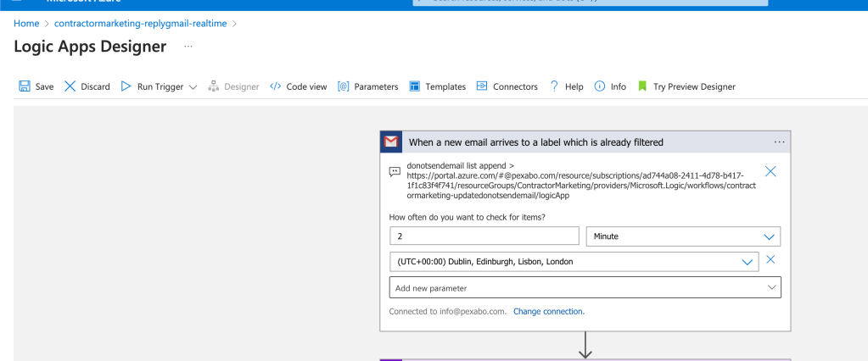Click Help text in toolbar
868x361 pixels.
[x=574, y=86]
